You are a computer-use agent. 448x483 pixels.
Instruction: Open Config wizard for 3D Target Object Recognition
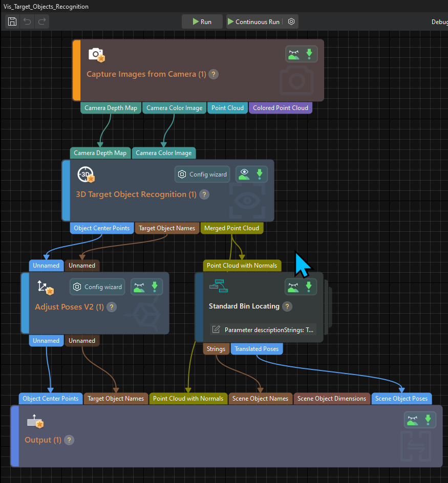(x=203, y=174)
